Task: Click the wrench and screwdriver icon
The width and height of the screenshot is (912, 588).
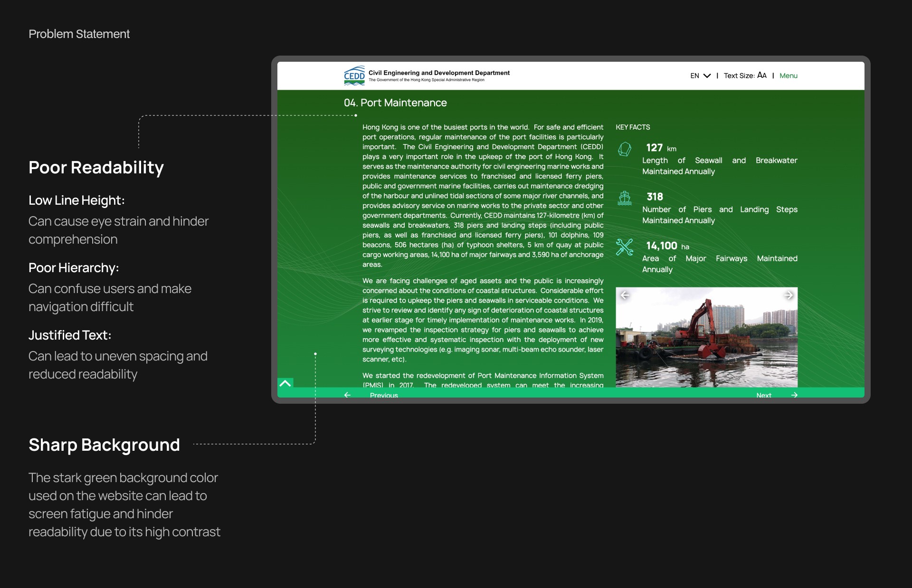Action: (x=624, y=247)
